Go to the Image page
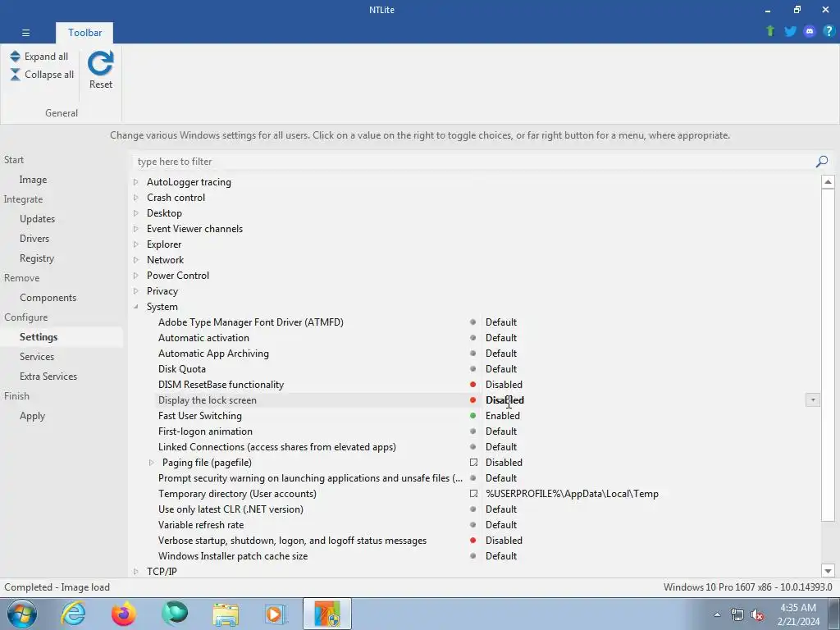The height and width of the screenshot is (630, 840). click(33, 180)
